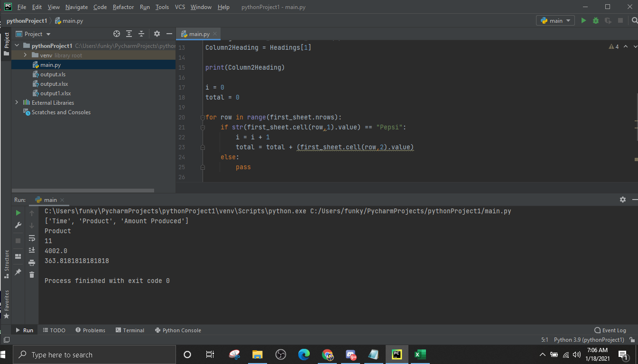Open the Python Console tool window

click(178, 330)
